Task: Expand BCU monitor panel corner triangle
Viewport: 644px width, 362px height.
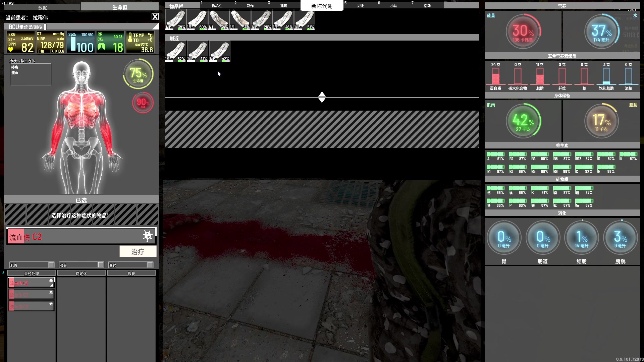Action: pos(156,26)
